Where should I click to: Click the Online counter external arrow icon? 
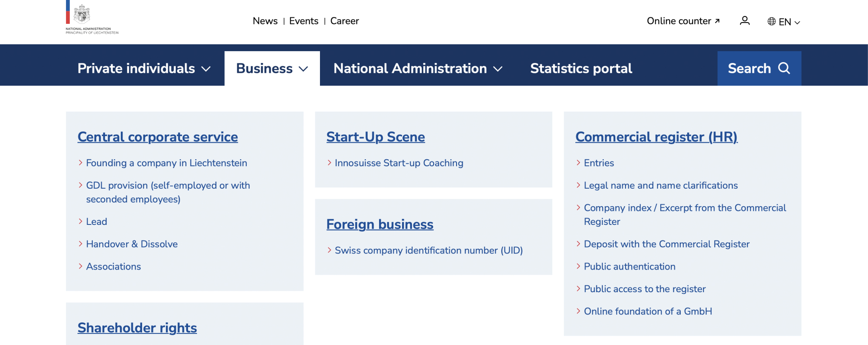coord(717,21)
